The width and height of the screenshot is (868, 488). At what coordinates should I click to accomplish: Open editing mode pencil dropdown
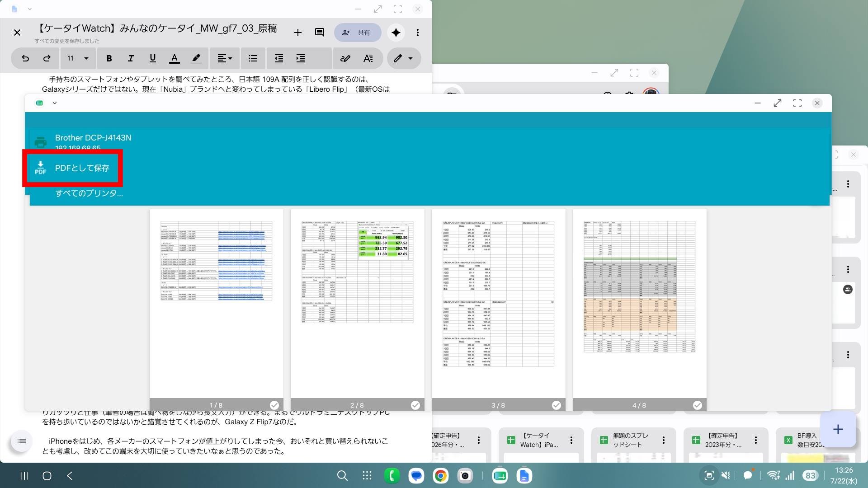pyautogui.click(x=403, y=58)
